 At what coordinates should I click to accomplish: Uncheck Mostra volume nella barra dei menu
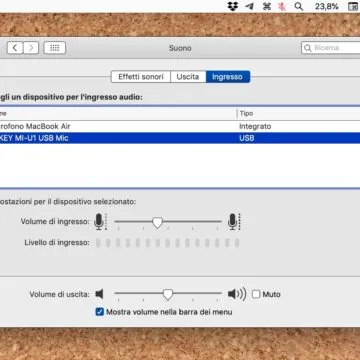100,312
